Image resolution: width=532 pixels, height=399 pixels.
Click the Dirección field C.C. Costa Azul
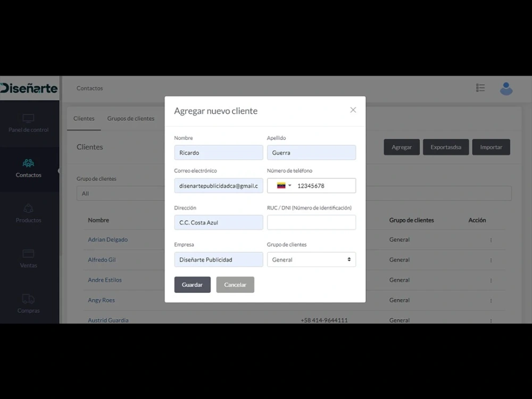click(x=219, y=222)
